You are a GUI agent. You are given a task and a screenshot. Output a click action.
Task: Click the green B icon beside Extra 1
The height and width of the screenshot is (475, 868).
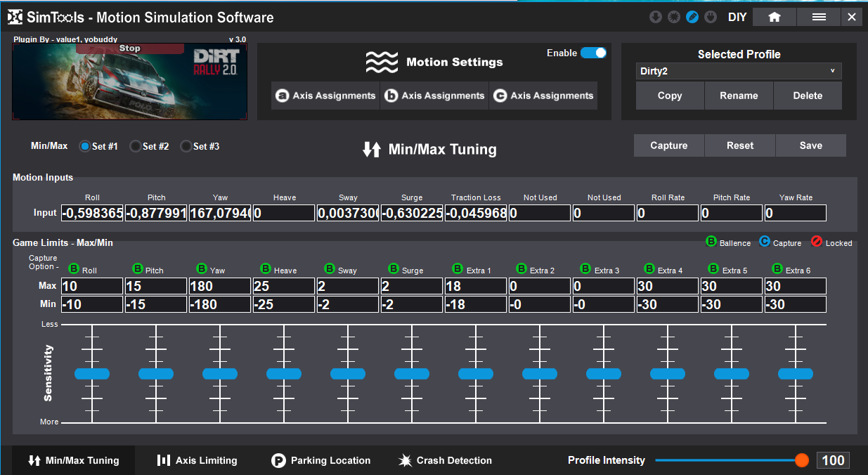458,269
